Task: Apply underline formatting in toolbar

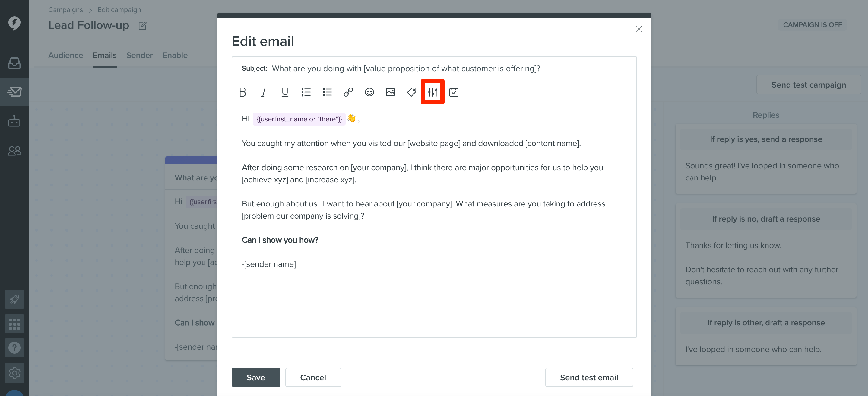Action: pos(285,92)
